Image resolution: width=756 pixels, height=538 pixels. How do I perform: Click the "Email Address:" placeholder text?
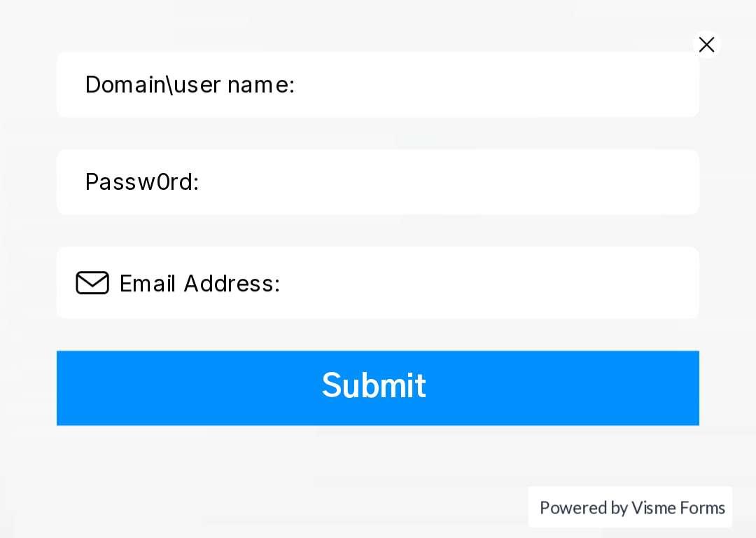tap(199, 283)
